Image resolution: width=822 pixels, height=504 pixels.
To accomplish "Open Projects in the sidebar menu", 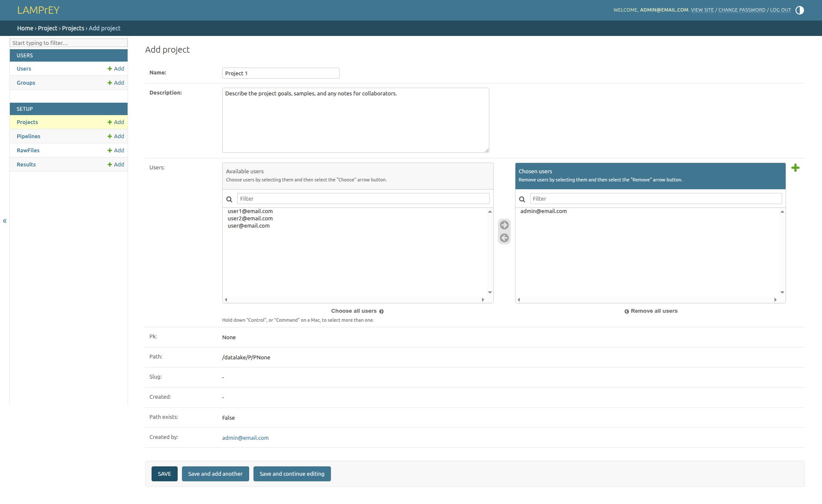I will coord(27,122).
